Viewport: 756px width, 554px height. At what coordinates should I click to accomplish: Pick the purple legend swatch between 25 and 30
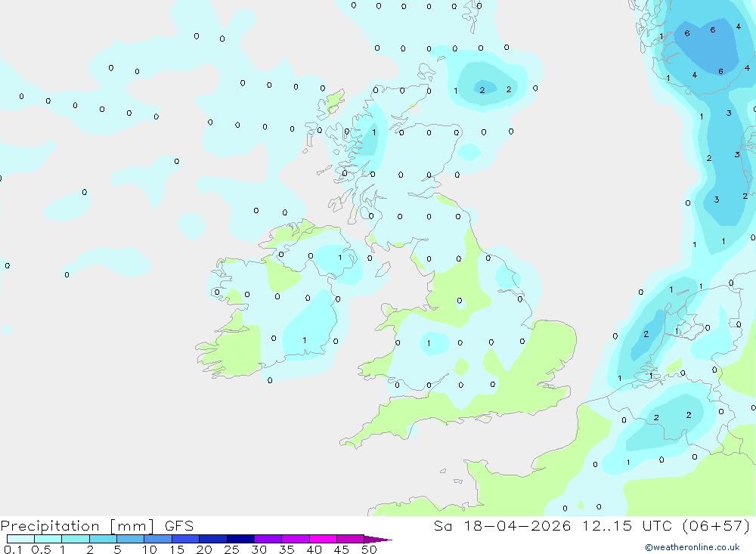coord(240,539)
